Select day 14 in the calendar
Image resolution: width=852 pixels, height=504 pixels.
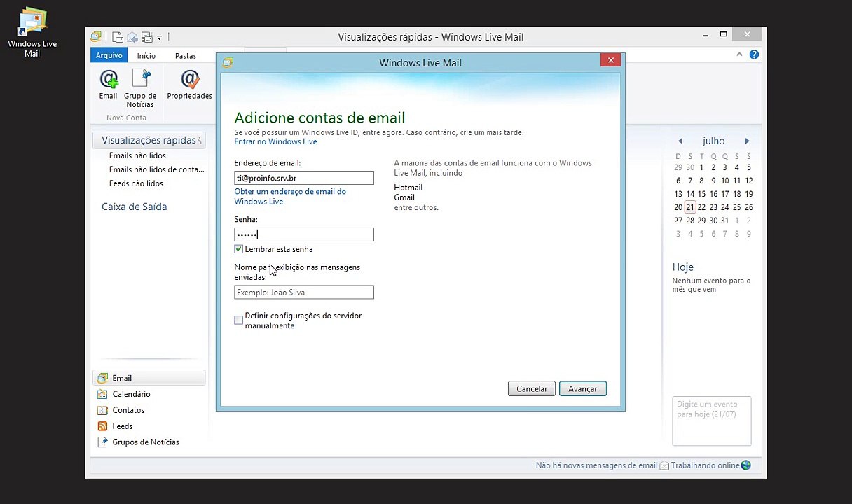690,194
